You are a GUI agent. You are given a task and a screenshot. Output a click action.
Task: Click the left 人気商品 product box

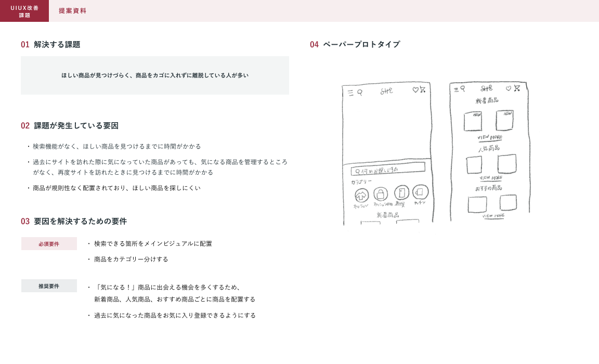point(474,165)
